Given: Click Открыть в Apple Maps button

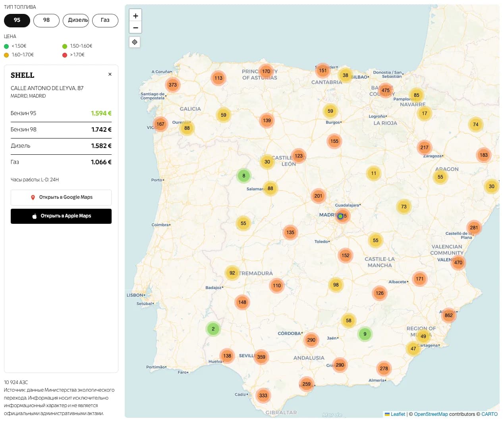Looking at the screenshot, I should (61, 216).
